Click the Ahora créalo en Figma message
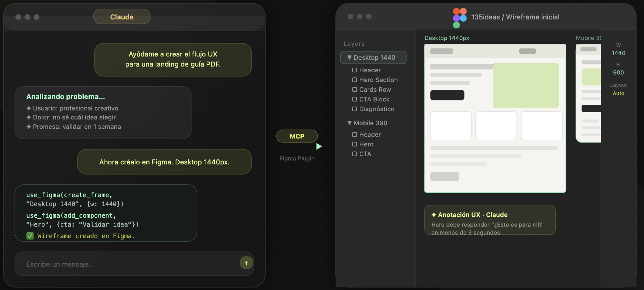The height and width of the screenshot is (290, 644). pyautogui.click(x=164, y=162)
